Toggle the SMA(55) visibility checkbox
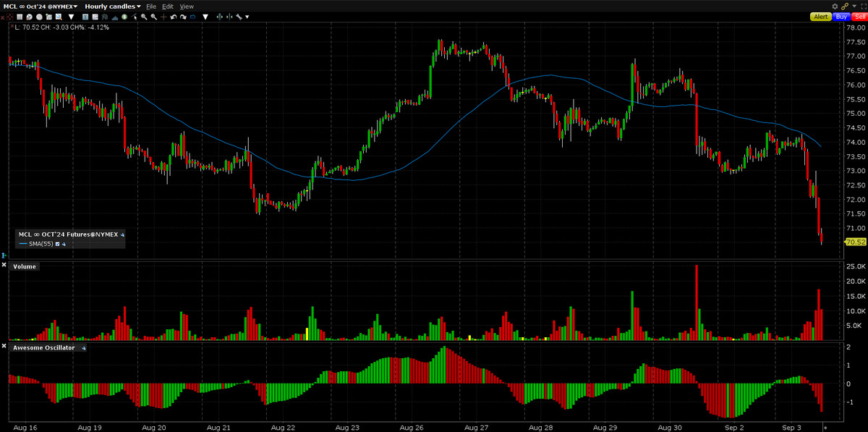868x432 pixels. pyautogui.click(x=57, y=244)
